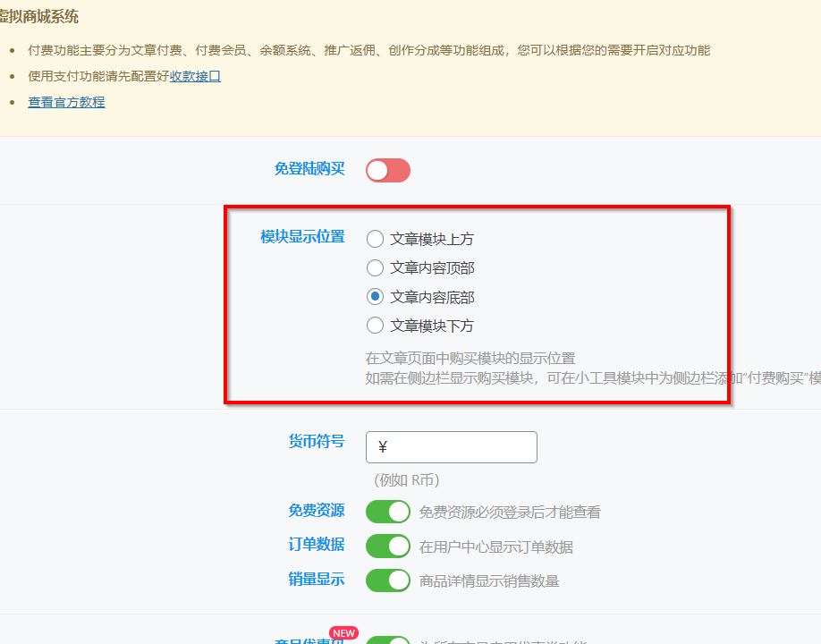Click the 模块显示位置 setting label

[x=302, y=237]
